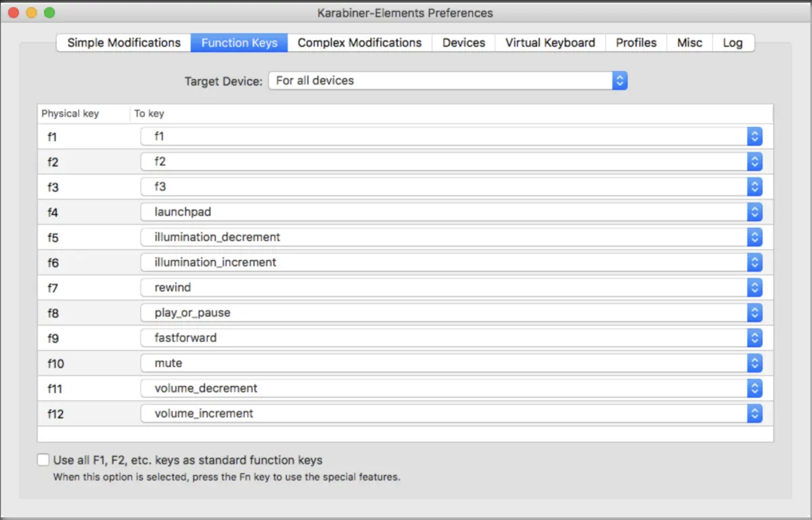812x520 pixels.
Task: Select the f8 physical key cell
Action: (84, 313)
